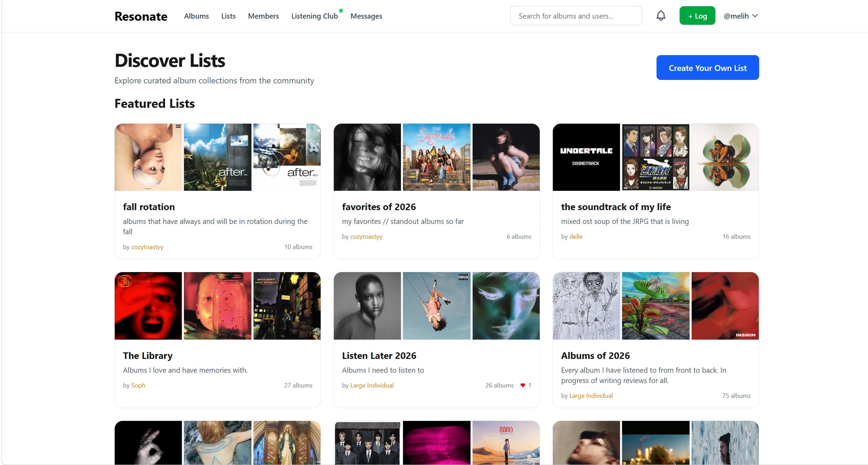Click the jar album cover in The Library
Screen dimensions: 868x465
coord(217,306)
